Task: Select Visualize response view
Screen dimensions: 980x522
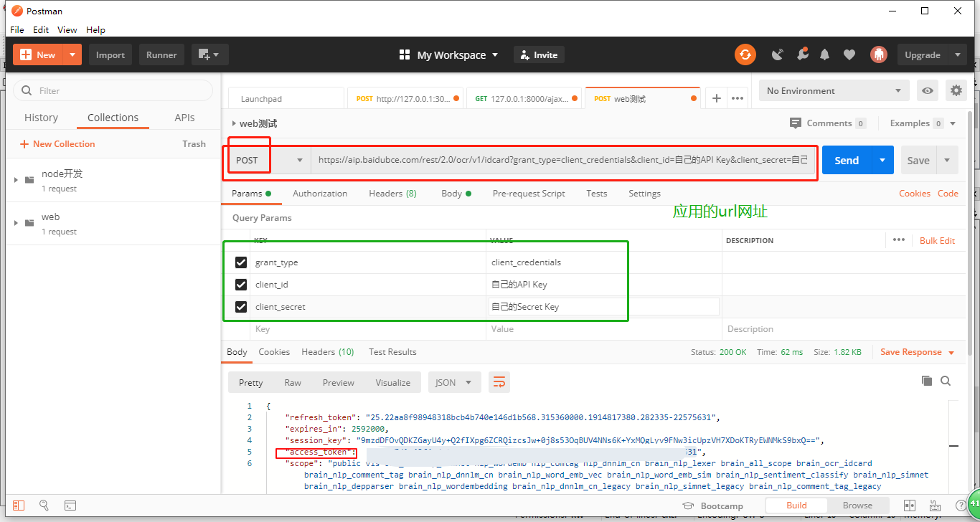Action: (393, 382)
